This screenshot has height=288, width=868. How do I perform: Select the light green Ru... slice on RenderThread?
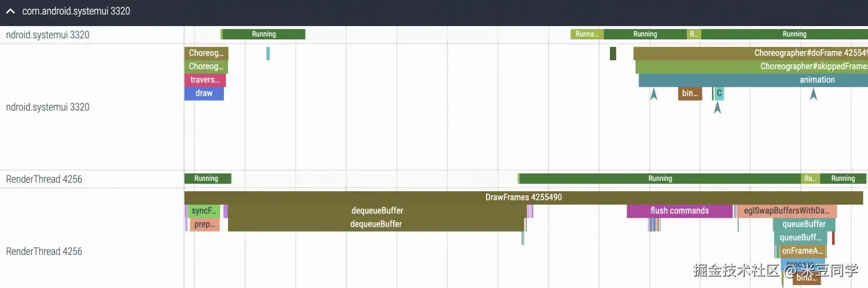(810, 178)
